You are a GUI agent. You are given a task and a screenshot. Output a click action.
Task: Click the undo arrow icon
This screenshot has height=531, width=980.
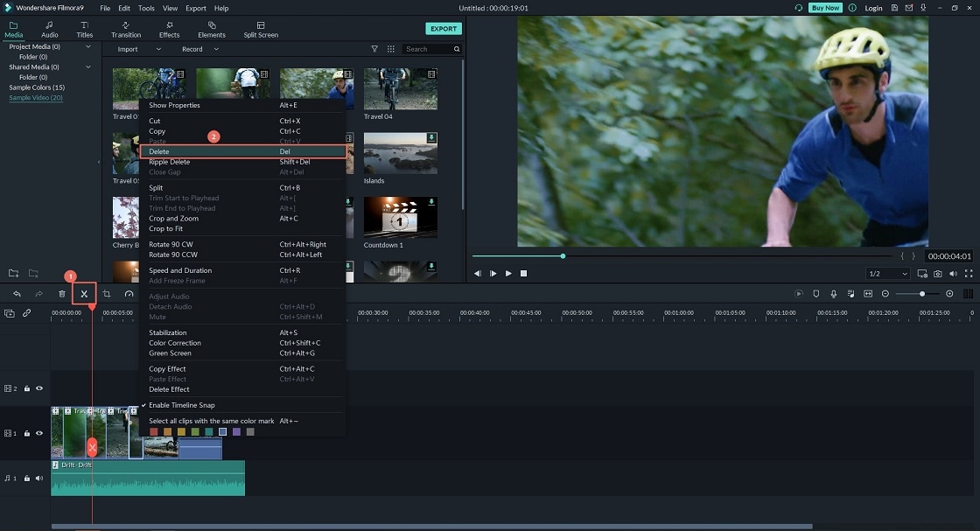[17, 294]
